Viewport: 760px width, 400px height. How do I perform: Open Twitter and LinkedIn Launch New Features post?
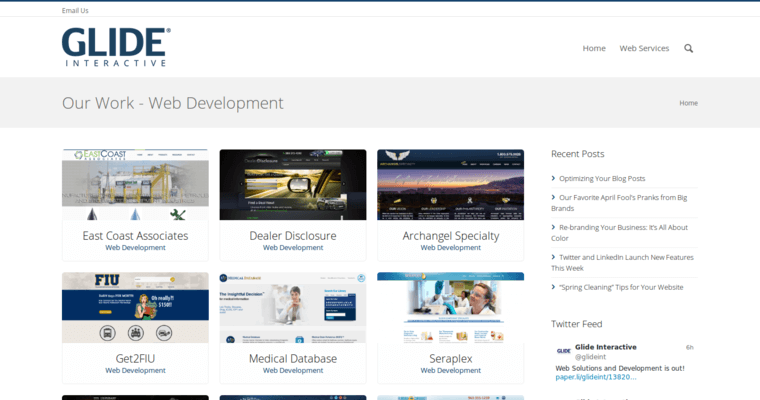tap(626, 262)
